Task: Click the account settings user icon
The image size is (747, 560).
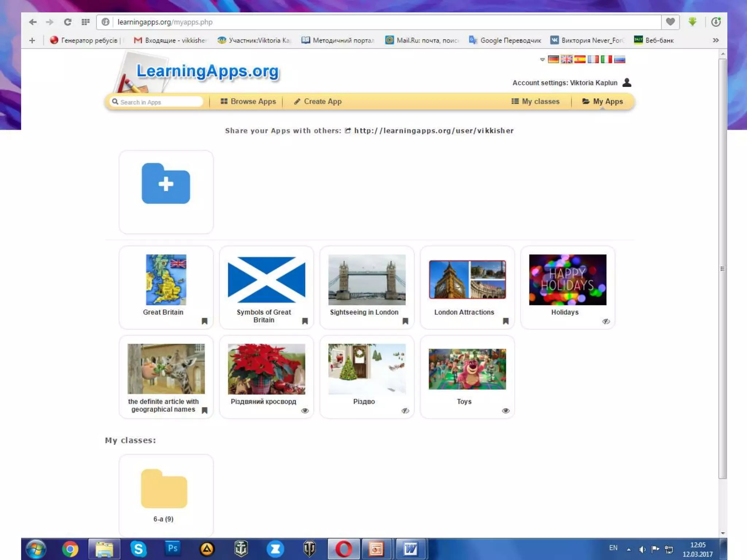Action: [627, 82]
